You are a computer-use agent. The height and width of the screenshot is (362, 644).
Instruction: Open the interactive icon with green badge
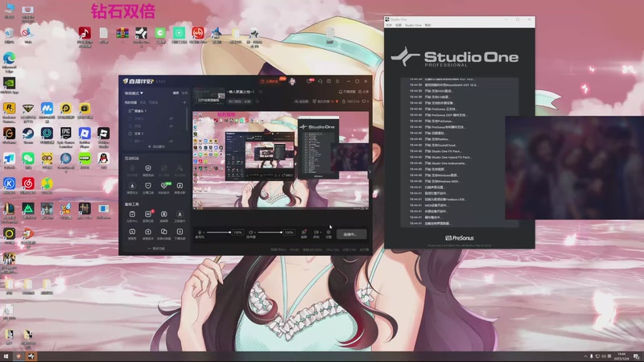click(x=164, y=187)
